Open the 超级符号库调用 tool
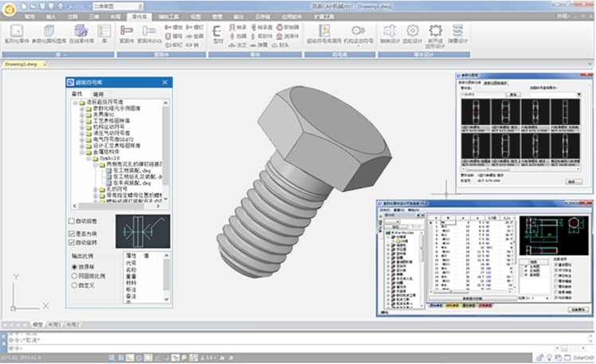The image size is (596, 364). tap(324, 31)
